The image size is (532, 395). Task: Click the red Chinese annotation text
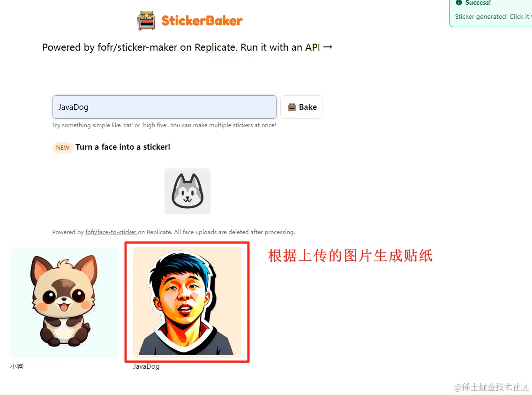tap(351, 256)
